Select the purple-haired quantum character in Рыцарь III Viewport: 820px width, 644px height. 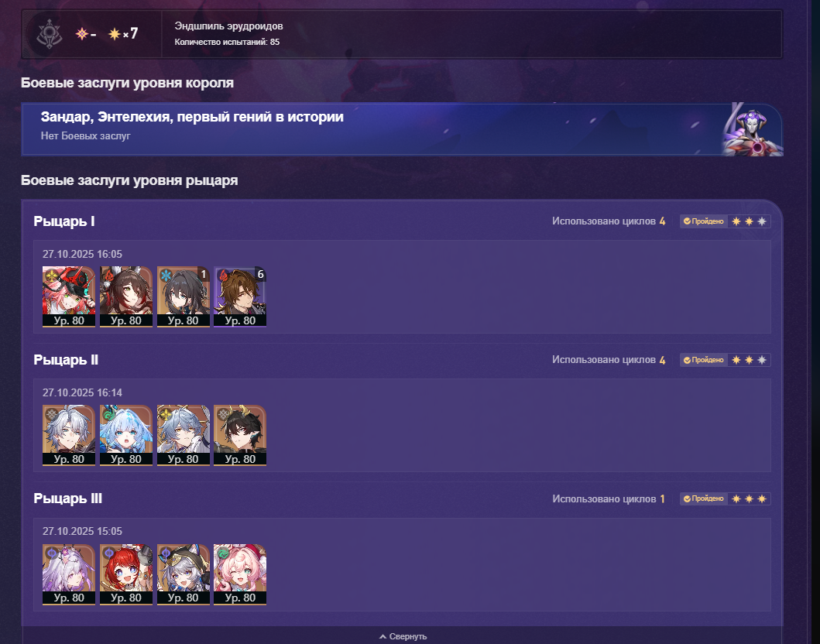coord(68,574)
